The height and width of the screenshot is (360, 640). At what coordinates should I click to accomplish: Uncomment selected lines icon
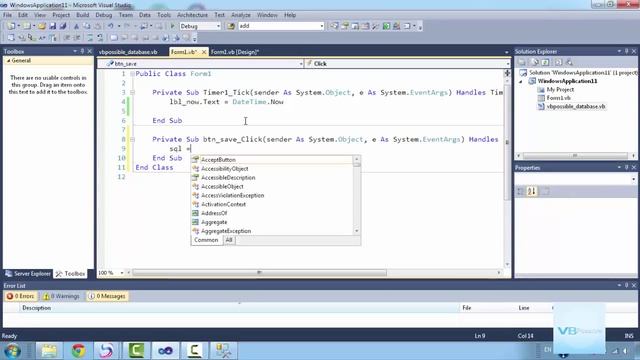click(x=100, y=38)
